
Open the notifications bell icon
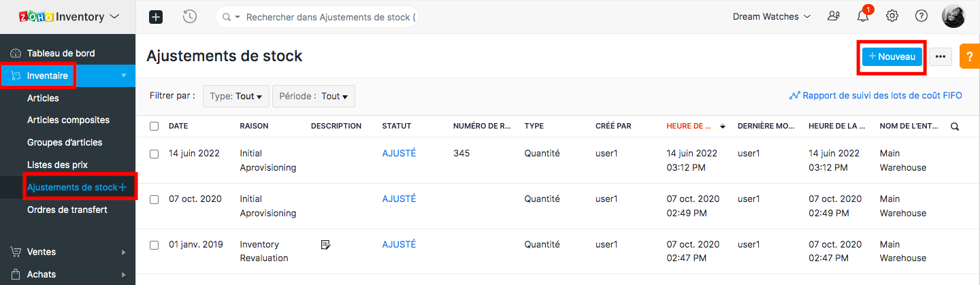863,16
